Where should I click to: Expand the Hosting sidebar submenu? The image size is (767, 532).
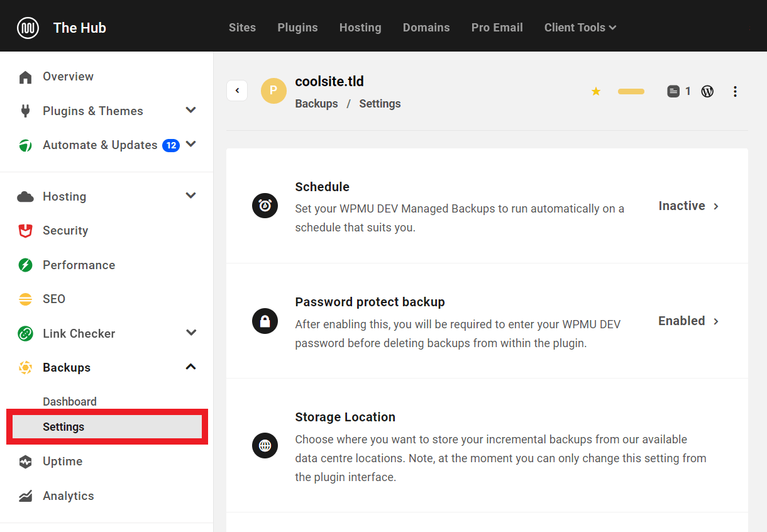click(x=190, y=196)
